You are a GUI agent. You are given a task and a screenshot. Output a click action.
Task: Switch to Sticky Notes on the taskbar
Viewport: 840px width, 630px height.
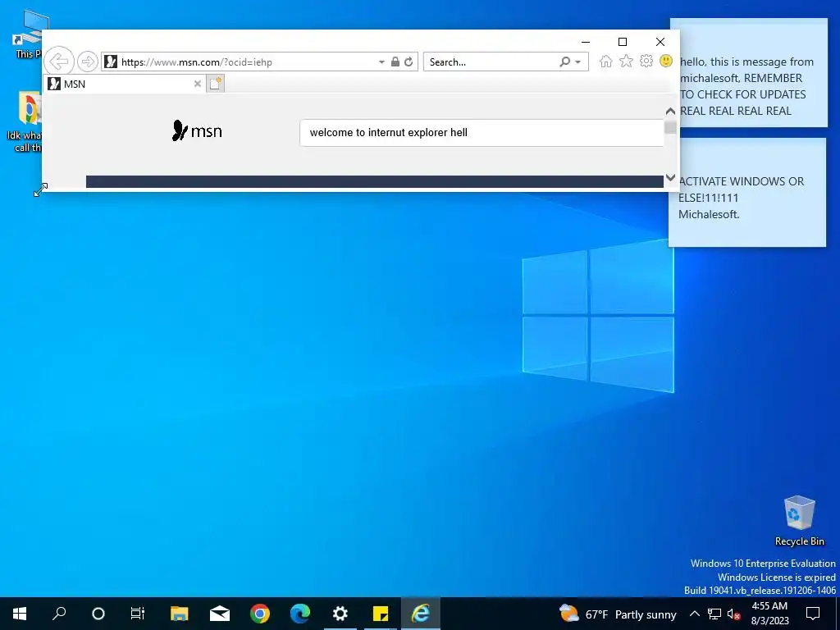click(381, 614)
